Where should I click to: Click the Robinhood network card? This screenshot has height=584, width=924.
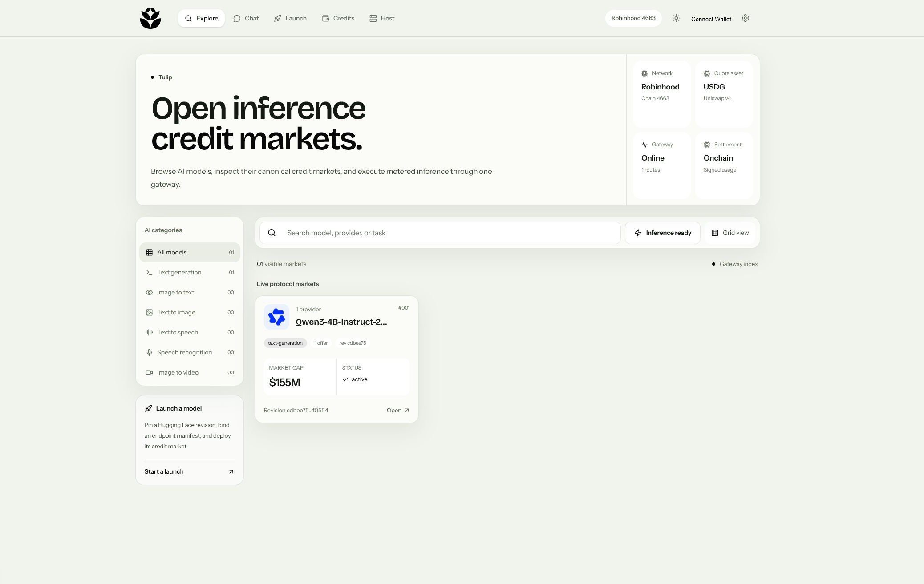point(662,94)
